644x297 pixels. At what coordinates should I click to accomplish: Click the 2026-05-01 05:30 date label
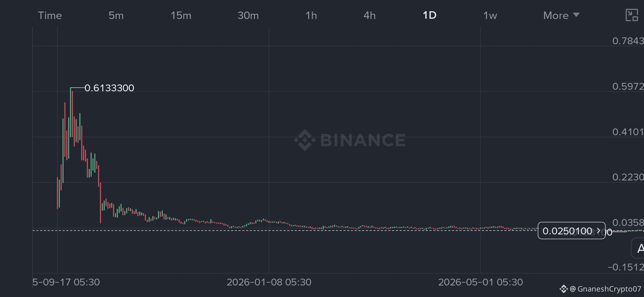click(x=481, y=282)
